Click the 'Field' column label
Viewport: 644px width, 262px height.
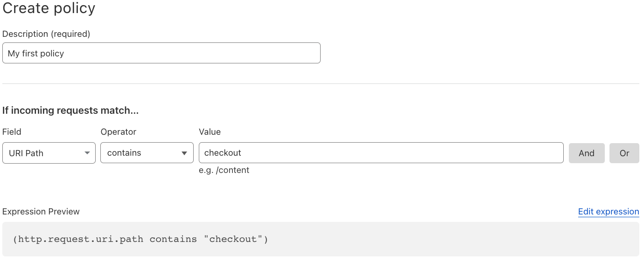pyautogui.click(x=12, y=132)
